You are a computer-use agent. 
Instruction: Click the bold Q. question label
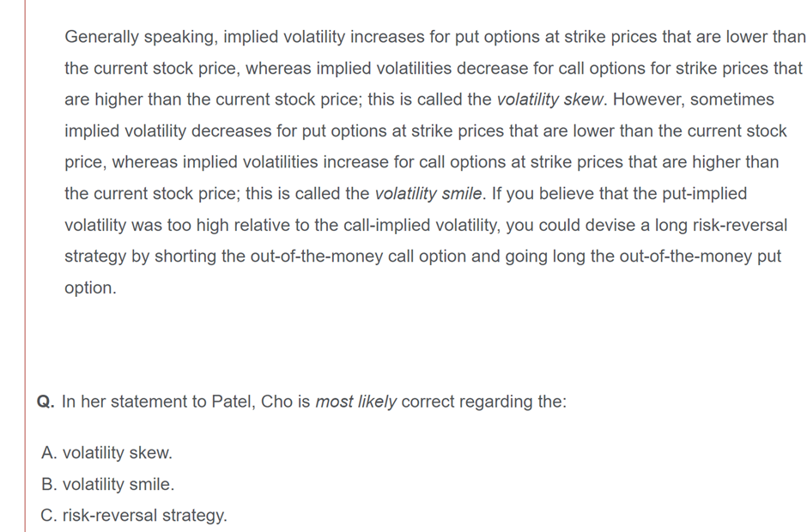pos(46,402)
